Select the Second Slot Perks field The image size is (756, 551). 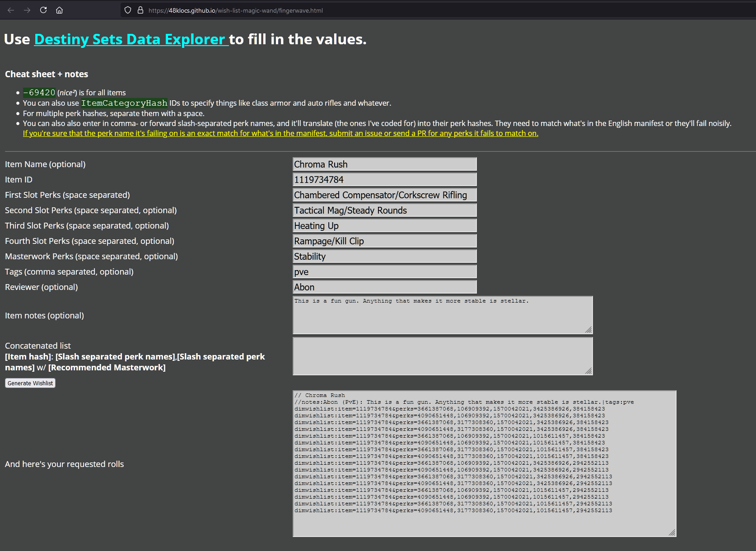coord(384,210)
